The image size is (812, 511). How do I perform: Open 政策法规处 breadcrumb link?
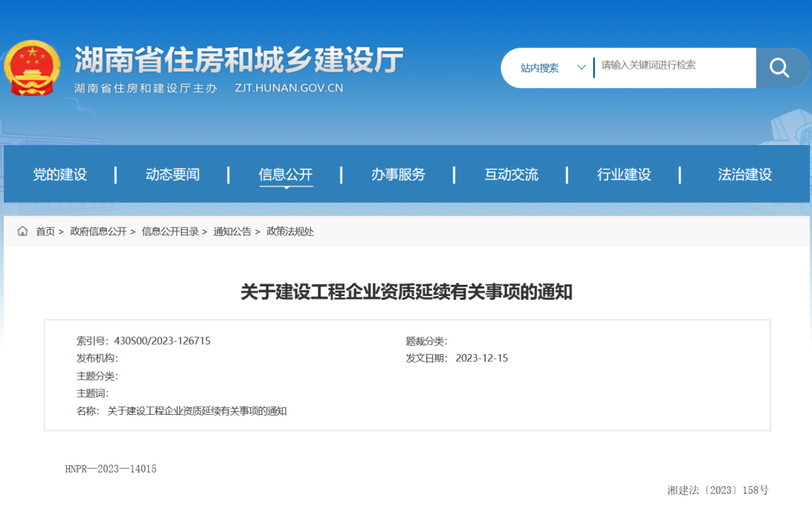(290, 231)
